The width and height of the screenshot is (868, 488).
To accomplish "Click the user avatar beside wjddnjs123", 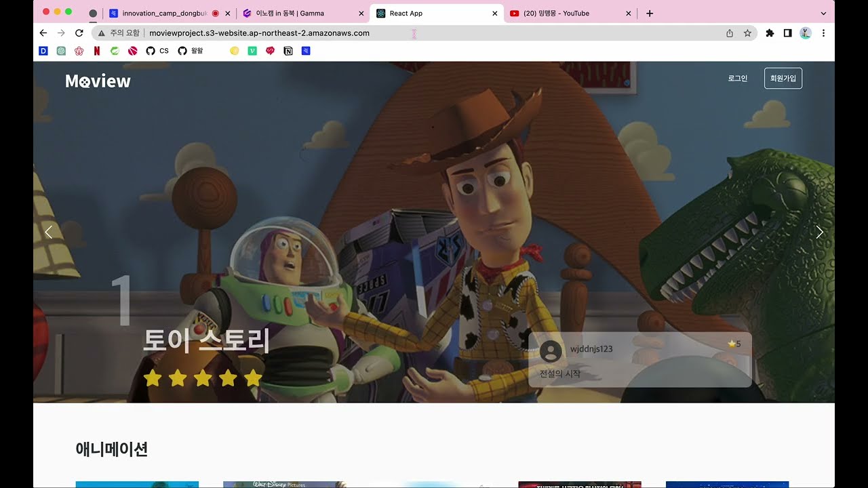I will (x=551, y=352).
